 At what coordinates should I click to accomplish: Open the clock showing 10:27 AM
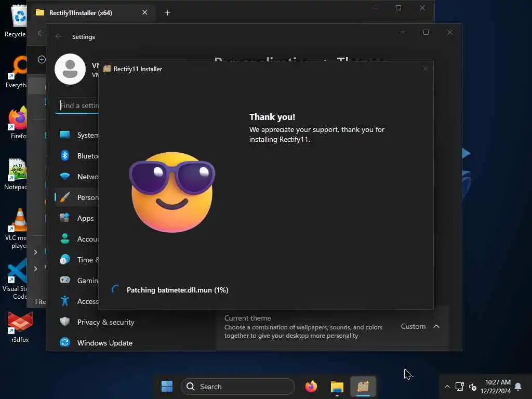coord(495,387)
